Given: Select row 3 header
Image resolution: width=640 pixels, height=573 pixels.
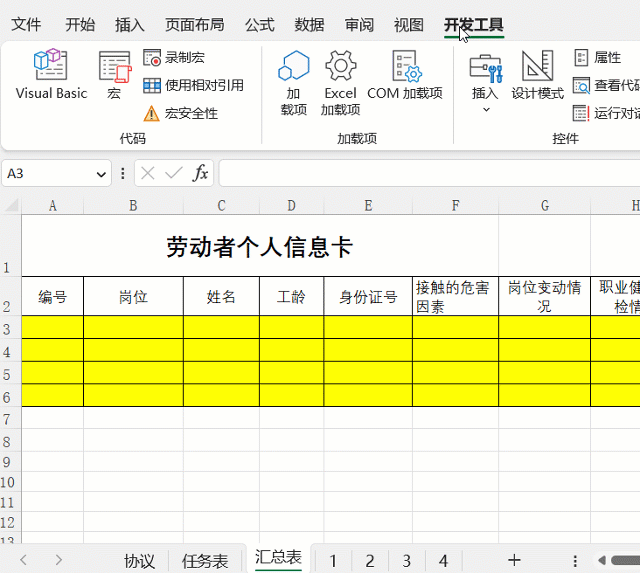Looking at the screenshot, I should (10, 327).
